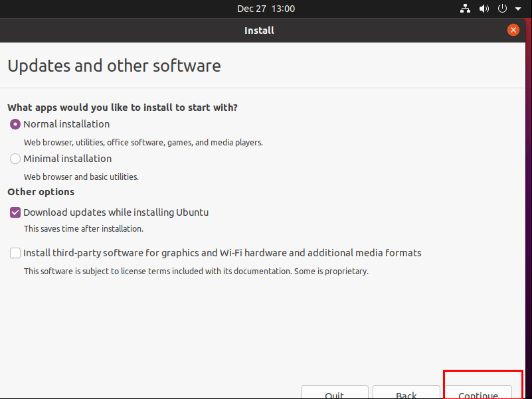Screen dimensions: 532x399
Task: Choose the Minimal installation option
Action: coord(15,159)
